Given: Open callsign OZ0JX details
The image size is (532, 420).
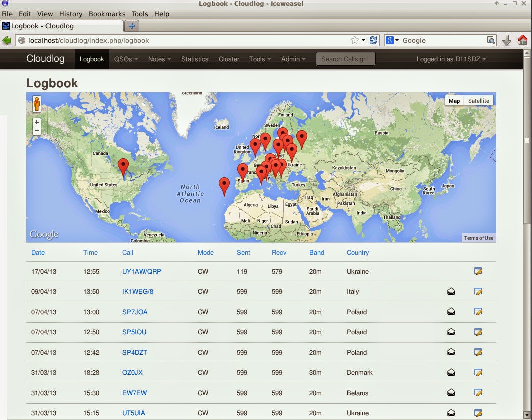Looking at the screenshot, I should 132,373.
